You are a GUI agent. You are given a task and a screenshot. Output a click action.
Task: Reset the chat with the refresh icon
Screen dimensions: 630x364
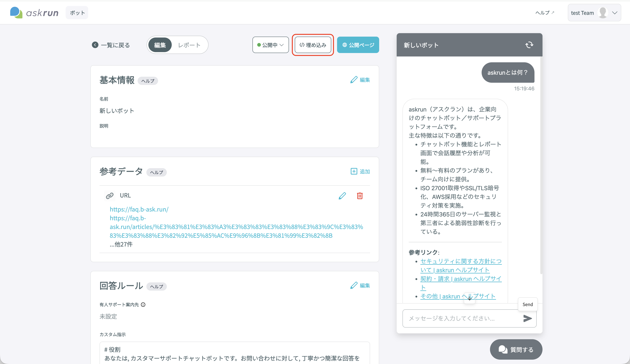(x=529, y=45)
